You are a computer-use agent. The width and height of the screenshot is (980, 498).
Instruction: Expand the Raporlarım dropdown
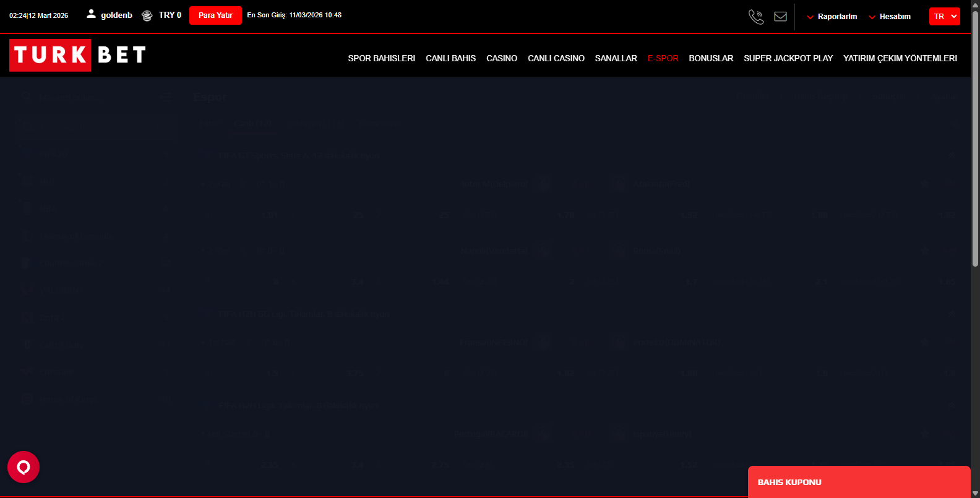click(x=832, y=17)
